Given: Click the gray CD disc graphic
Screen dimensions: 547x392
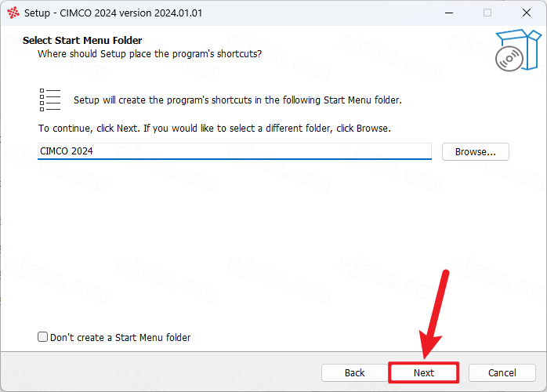Looking at the screenshot, I should click(509, 59).
